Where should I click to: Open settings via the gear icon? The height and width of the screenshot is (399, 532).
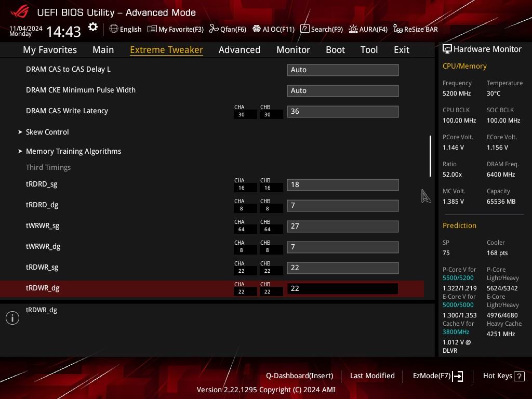(93, 27)
